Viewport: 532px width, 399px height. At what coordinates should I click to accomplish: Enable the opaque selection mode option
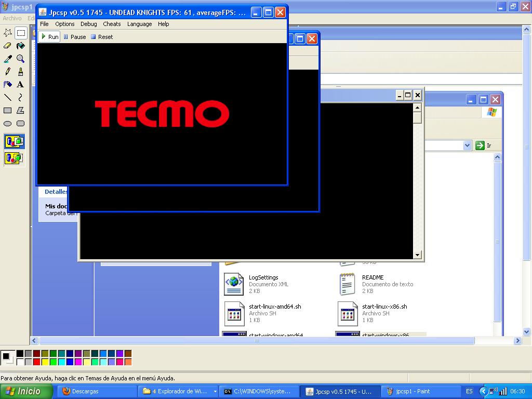14,141
